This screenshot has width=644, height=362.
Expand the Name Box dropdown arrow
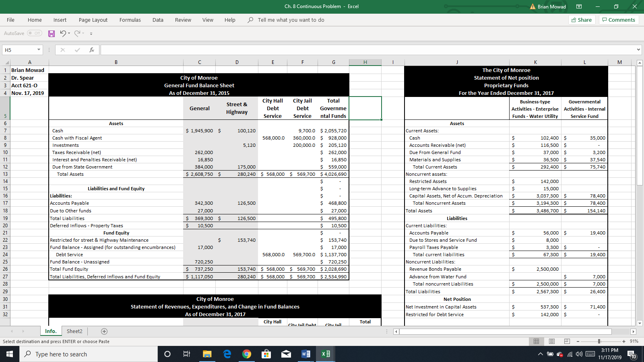coord(39,50)
